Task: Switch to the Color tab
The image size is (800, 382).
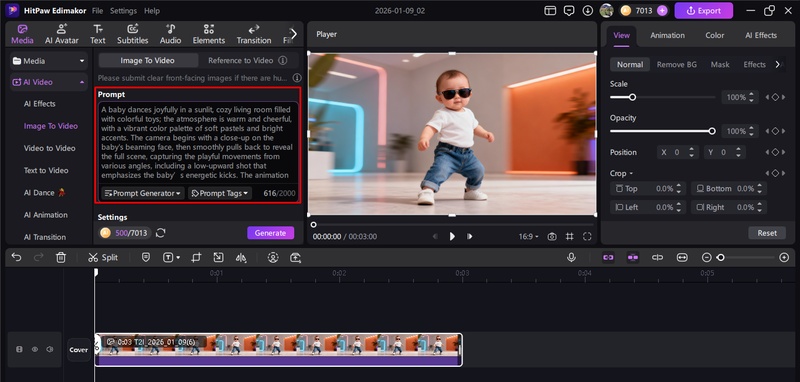Action: coord(714,35)
